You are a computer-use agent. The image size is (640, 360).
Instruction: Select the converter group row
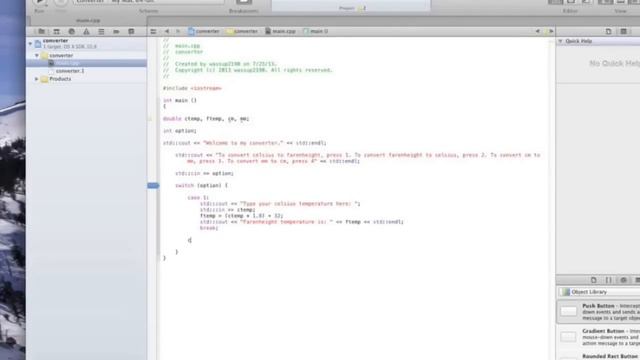[x=87, y=56]
